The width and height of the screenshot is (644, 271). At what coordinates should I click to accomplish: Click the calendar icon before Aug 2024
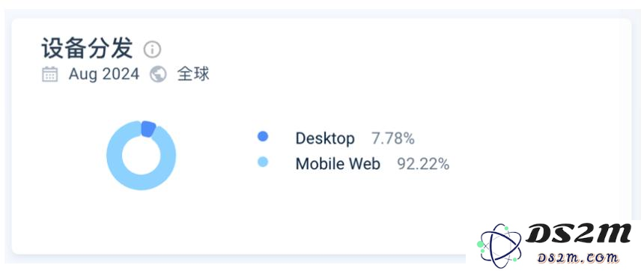pos(49,74)
